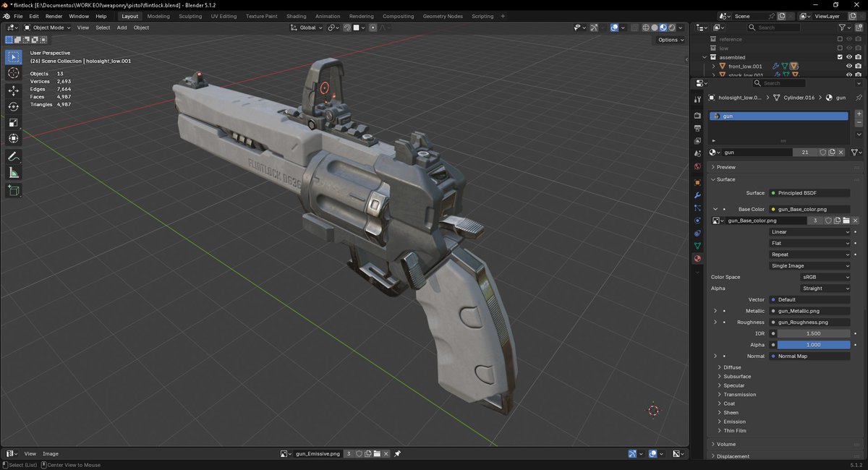The height and width of the screenshot is (470, 868).
Task: Pin the gun_Emissive.png image
Action: pos(397,453)
